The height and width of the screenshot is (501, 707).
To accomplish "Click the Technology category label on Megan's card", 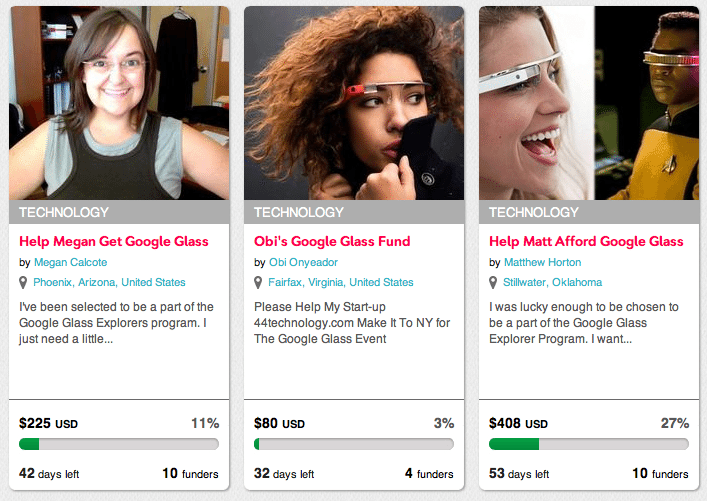I will pos(64,212).
